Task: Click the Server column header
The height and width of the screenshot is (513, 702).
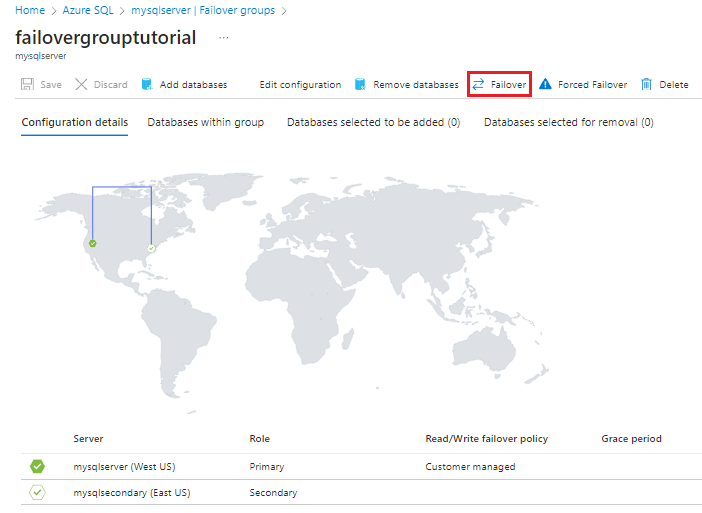Action: [x=88, y=439]
